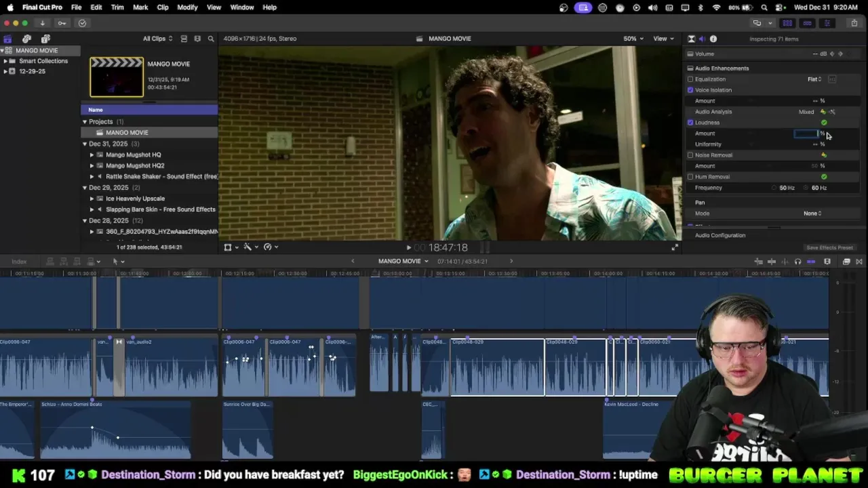The width and height of the screenshot is (868, 488).
Task: Play the viewer with the play button
Action: coord(409,248)
